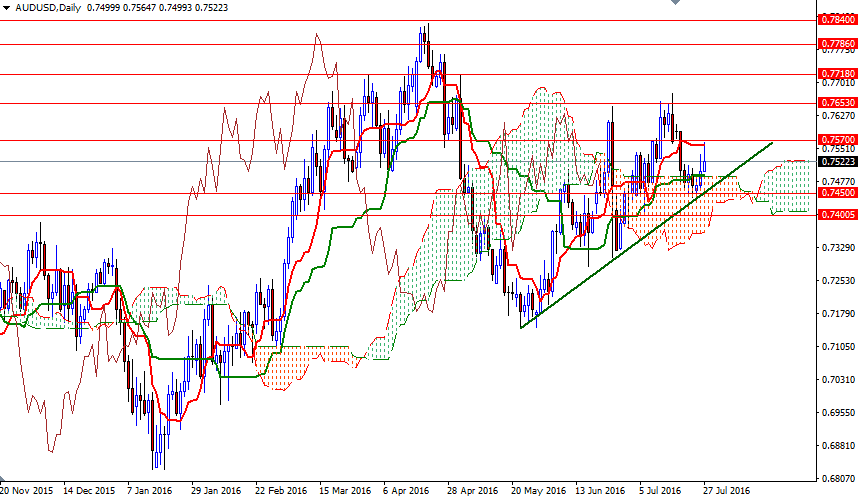Click the chart shift marker on top edge
Screen dimensions: 858x499
click(x=676, y=2)
